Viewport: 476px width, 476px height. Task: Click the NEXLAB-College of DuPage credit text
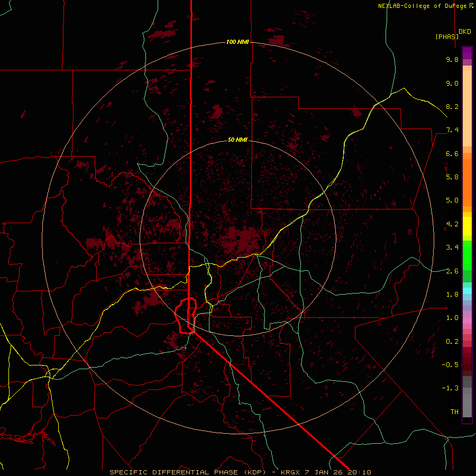pos(425,6)
